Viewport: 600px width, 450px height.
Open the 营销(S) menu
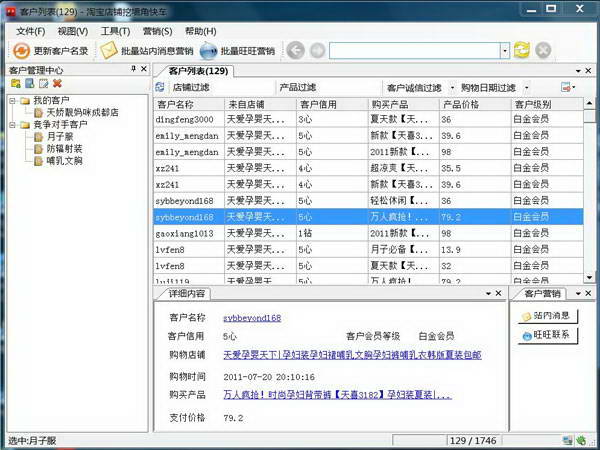157,31
